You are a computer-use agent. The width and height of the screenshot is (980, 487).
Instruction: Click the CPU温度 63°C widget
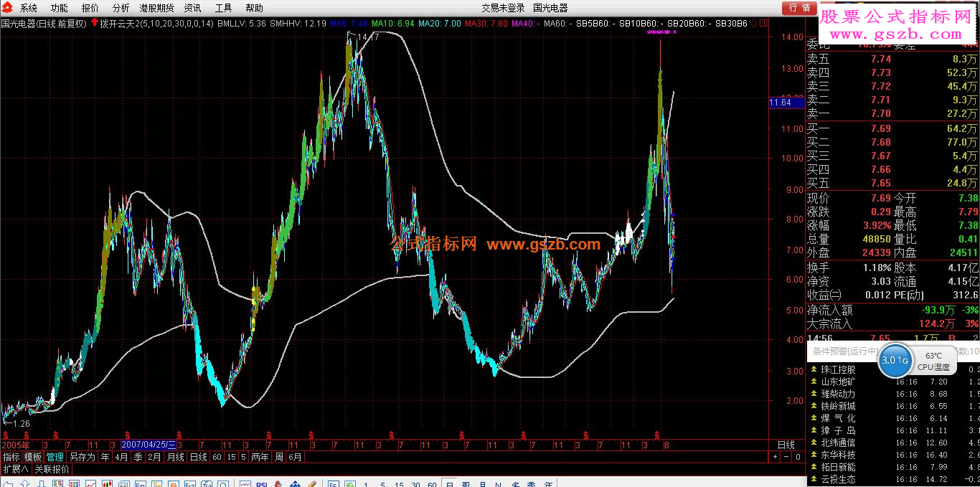[x=933, y=361]
